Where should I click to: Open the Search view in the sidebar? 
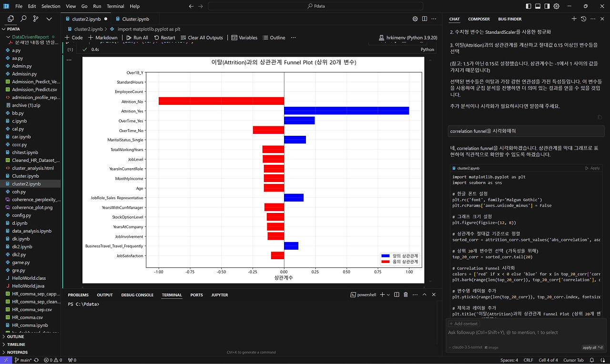pos(23,19)
